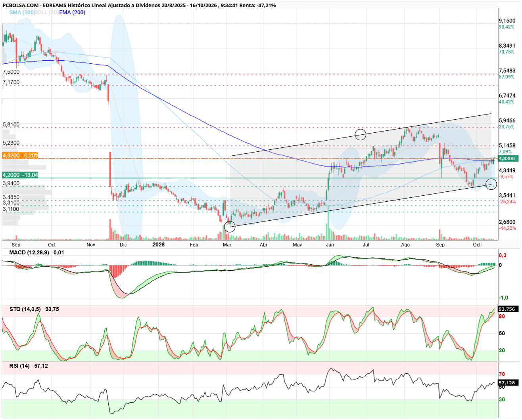Click the 7,5483 price axis value
Viewport: 522px width, 420px height.
click(x=507, y=71)
